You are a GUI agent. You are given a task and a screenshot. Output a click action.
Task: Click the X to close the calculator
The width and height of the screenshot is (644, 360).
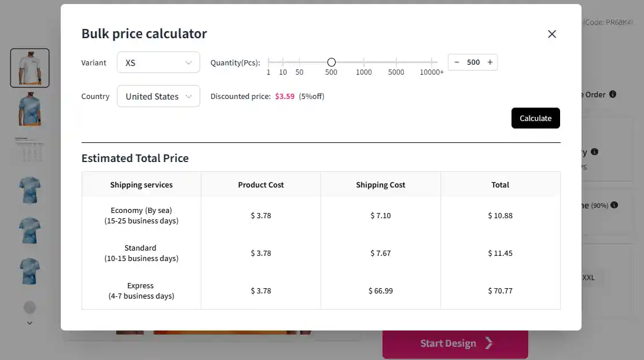pyautogui.click(x=551, y=34)
